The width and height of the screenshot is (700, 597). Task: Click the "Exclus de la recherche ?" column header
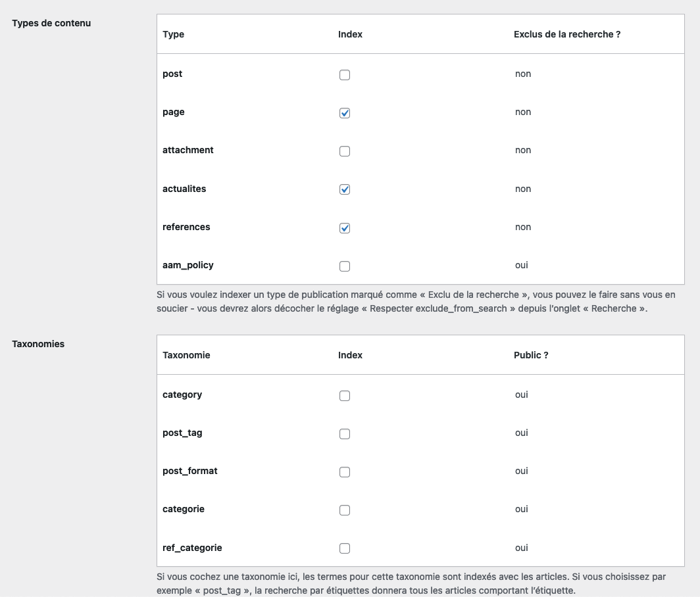[x=567, y=34]
